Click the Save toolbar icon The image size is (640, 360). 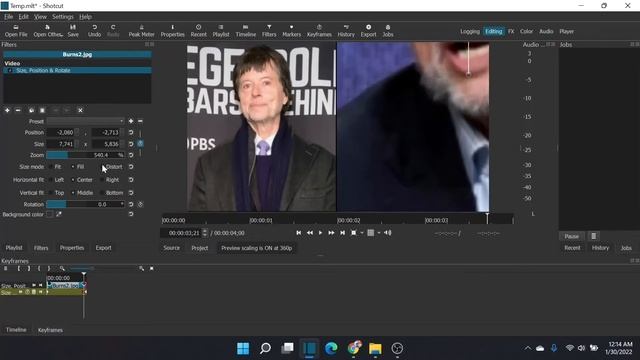pos(73,31)
